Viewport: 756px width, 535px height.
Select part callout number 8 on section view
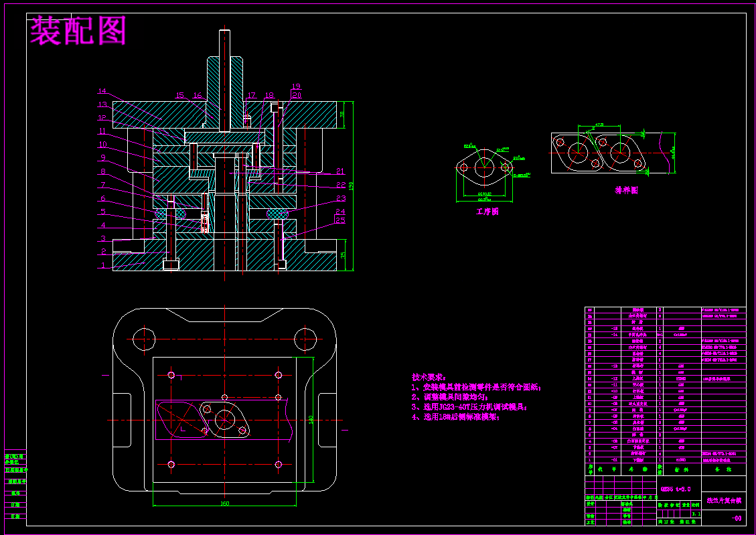tap(103, 171)
